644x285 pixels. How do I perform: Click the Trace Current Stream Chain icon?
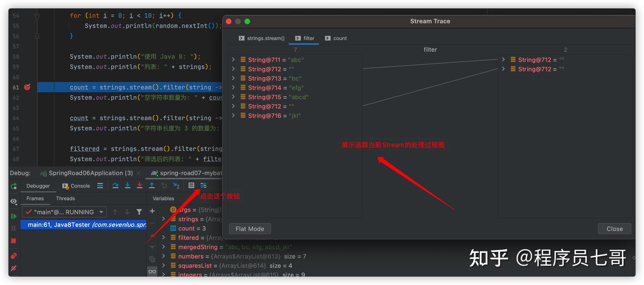203,185
